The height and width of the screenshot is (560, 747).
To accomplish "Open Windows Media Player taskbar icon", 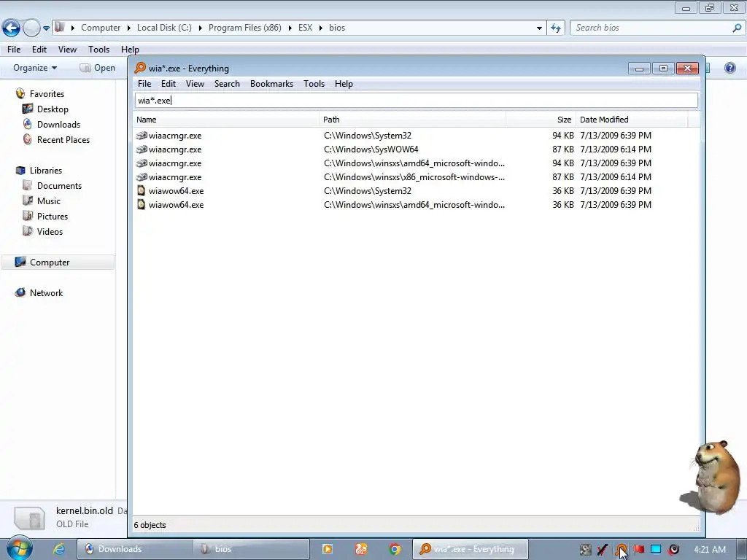I will point(328,549).
